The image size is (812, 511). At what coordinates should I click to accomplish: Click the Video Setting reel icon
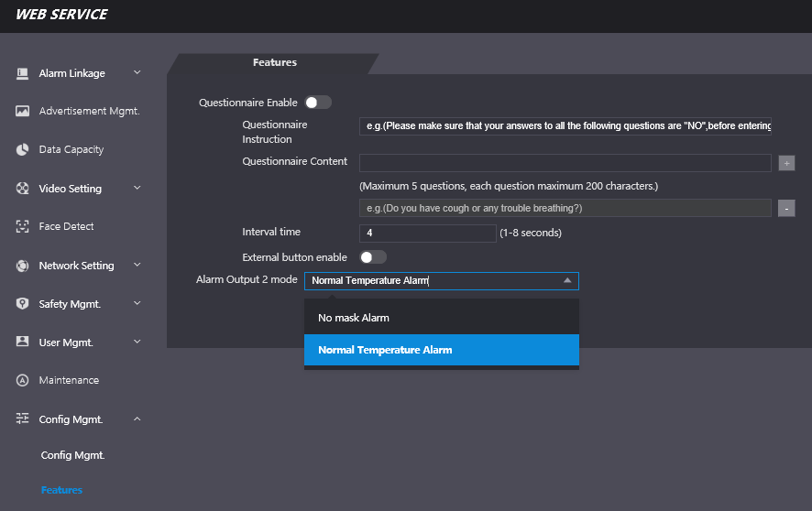click(23, 189)
